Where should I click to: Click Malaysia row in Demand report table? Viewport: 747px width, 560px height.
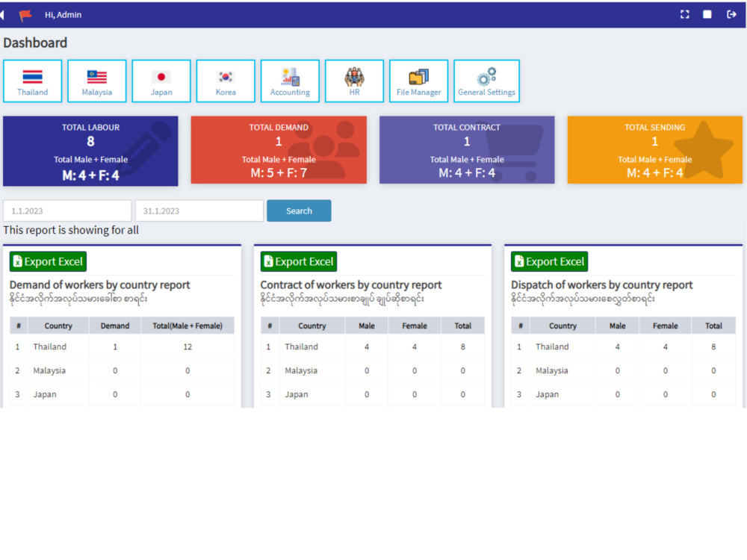122,370
